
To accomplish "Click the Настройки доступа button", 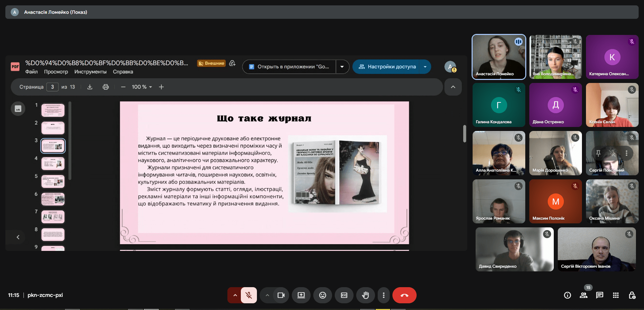I will 387,67.
